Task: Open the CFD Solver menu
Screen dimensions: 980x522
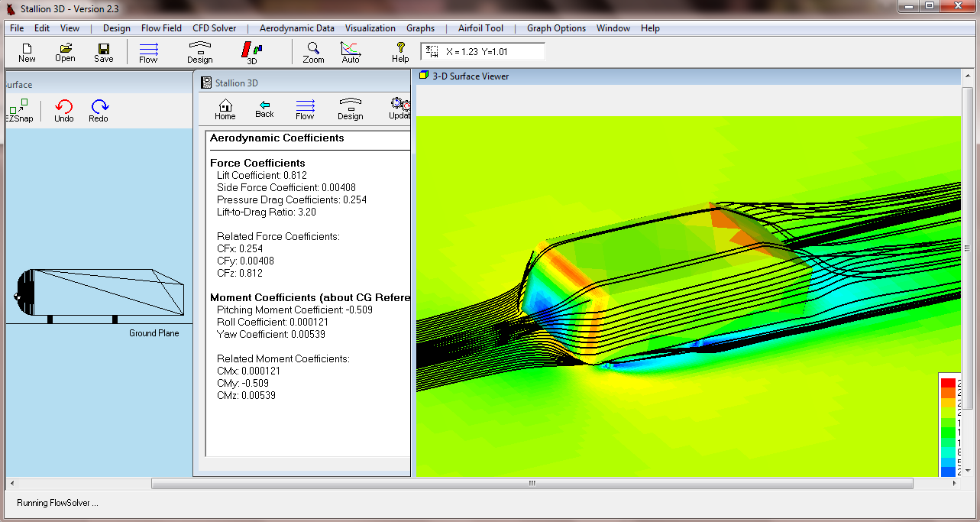Action: pos(215,28)
